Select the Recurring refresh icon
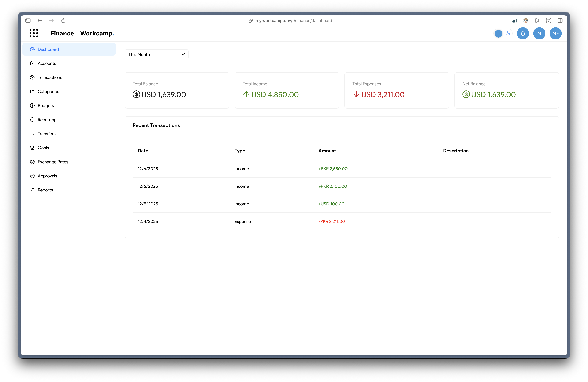Screen dimensions: 588x382 pyautogui.click(x=32, y=120)
